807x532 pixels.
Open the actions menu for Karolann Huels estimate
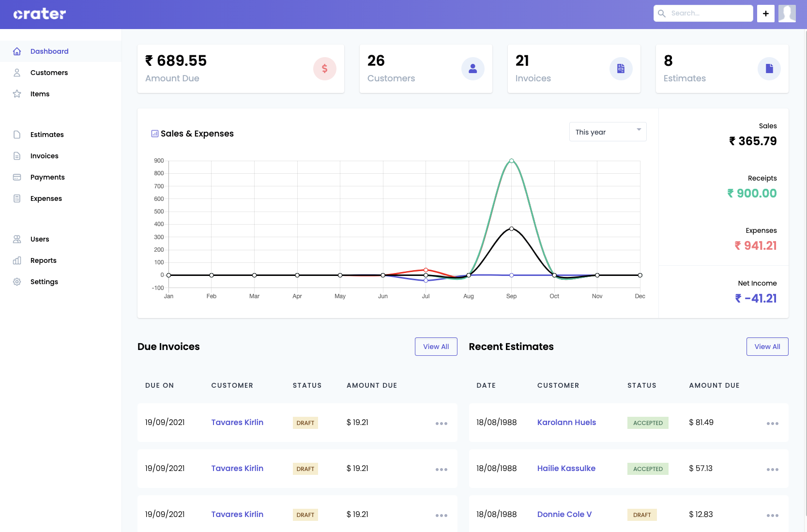coord(773,423)
